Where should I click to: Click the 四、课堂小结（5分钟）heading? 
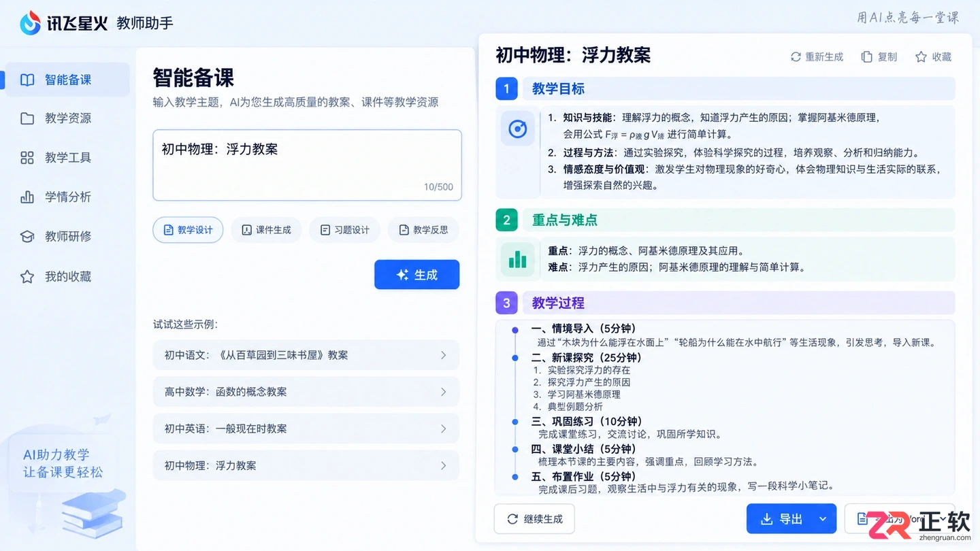(583, 449)
